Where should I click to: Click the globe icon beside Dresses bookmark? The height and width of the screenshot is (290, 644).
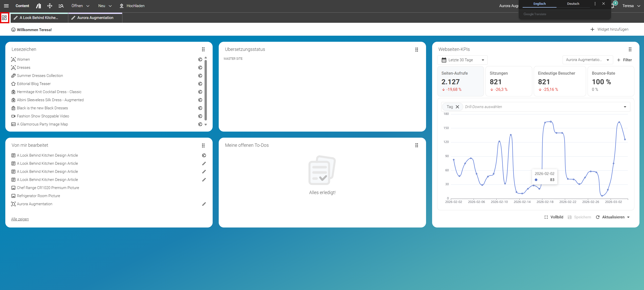point(200,68)
